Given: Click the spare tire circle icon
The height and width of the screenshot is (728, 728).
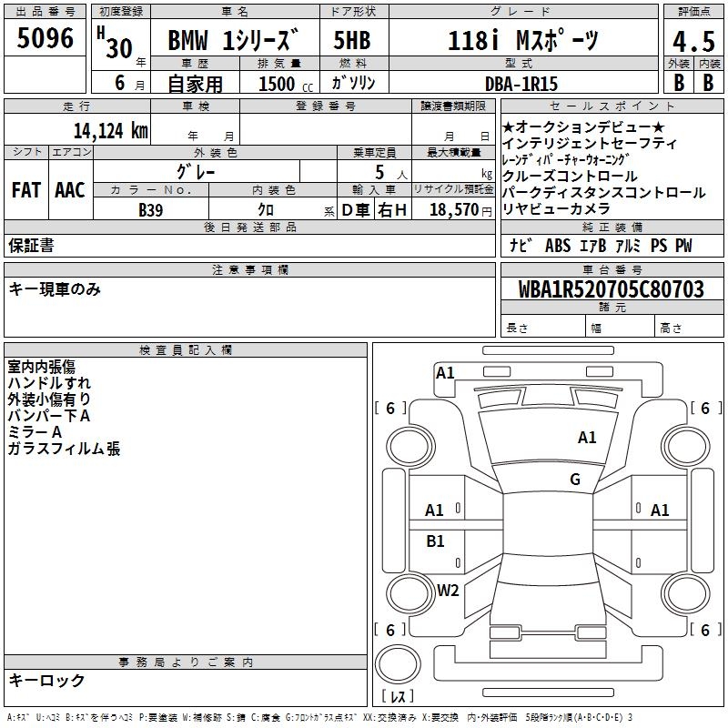Looking at the screenshot, I should tap(398, 663).
